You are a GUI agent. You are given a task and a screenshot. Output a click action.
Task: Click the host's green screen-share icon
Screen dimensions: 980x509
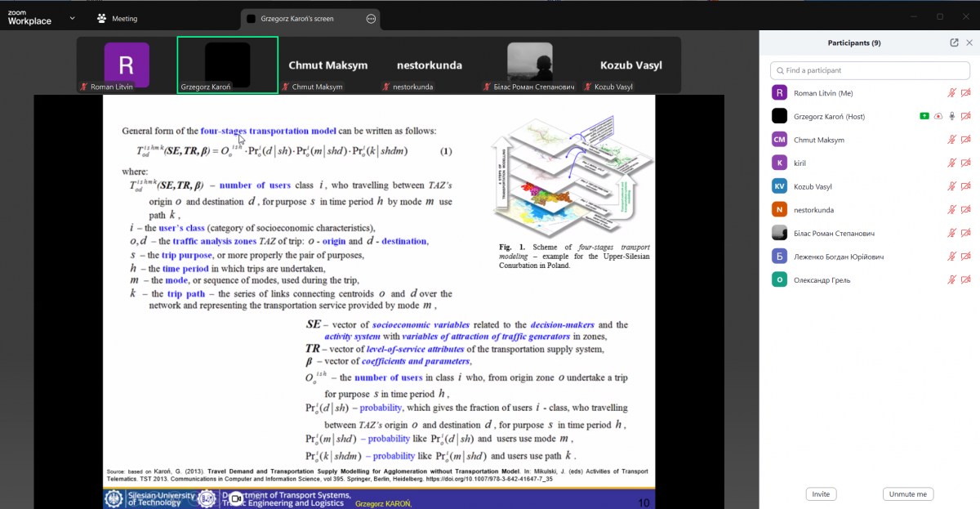tap(924, 116)
